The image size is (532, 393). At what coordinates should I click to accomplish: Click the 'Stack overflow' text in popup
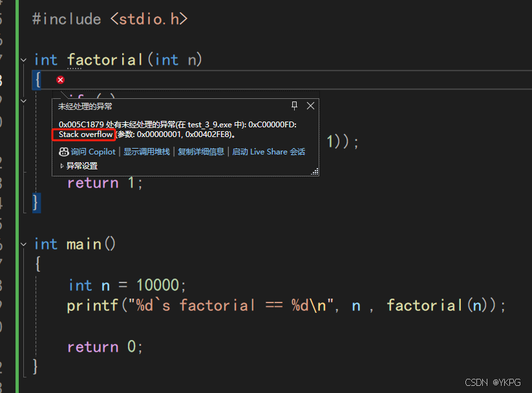tap(85, 134)
